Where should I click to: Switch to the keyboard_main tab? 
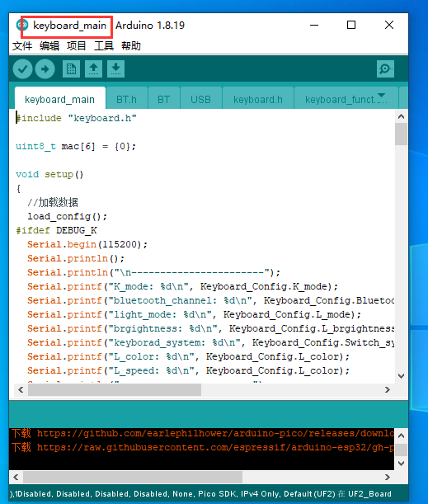click(59, 99)
